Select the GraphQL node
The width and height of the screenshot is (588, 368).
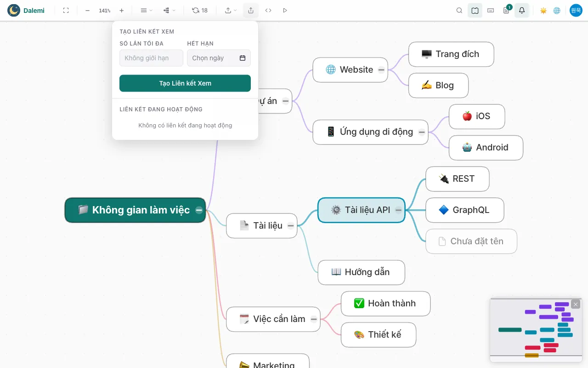[x=465, y=210]
